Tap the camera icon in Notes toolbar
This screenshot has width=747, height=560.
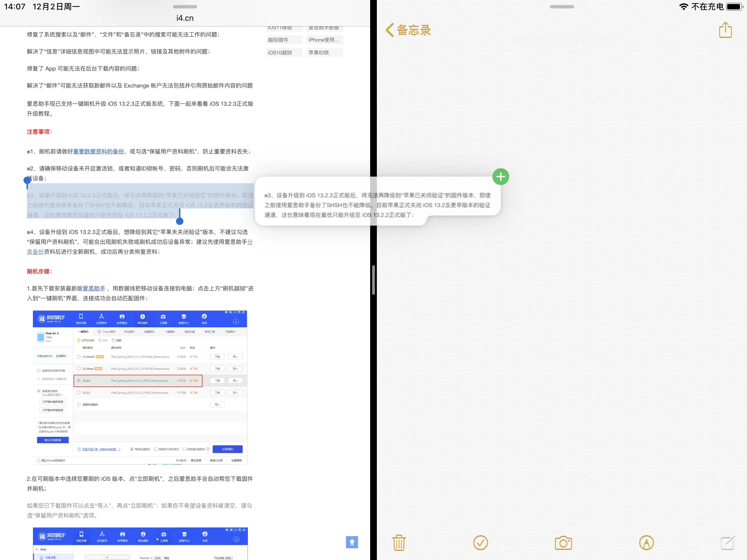click(x=563, y=543)
